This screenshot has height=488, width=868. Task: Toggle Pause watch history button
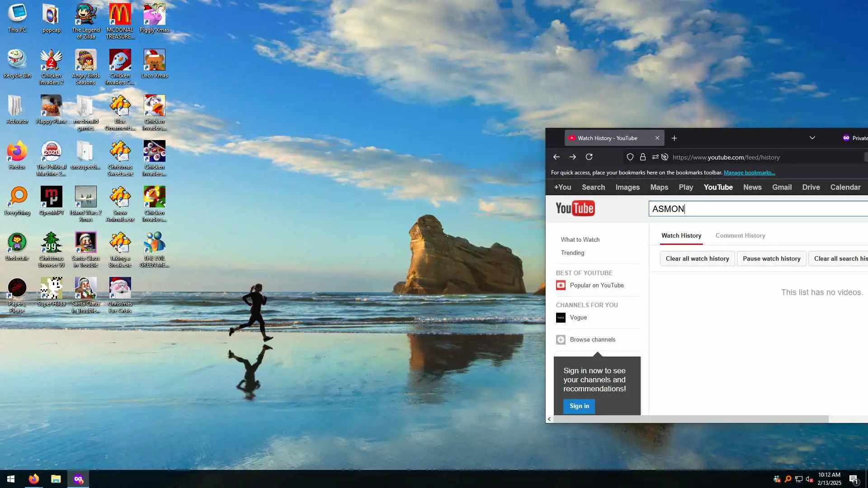tap(771, 258)
